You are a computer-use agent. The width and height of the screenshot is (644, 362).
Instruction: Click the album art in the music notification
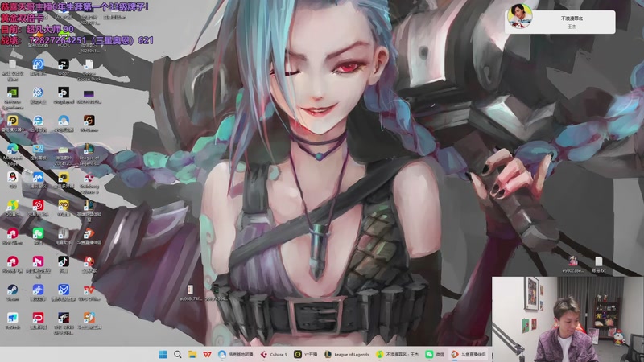coord(520,16)
